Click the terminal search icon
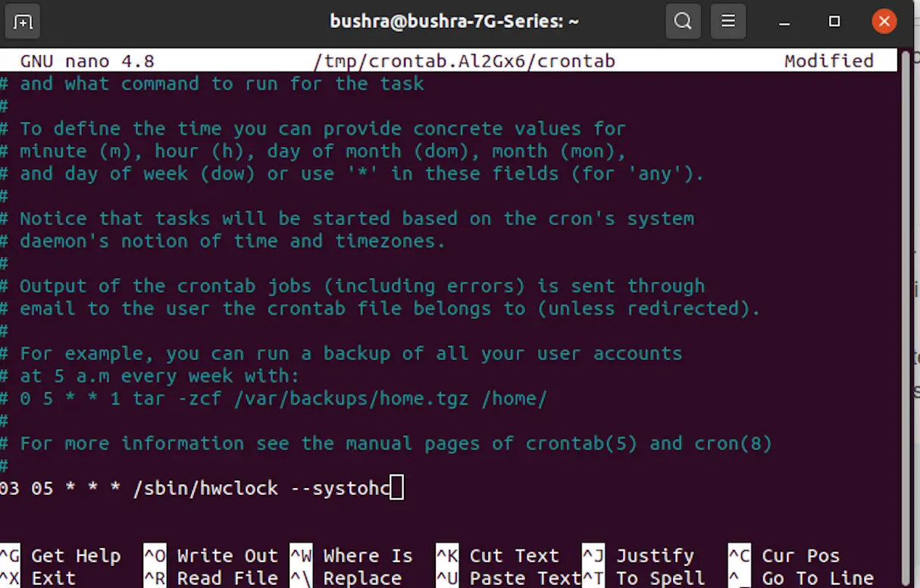The height and width of the screenshot is (588, 920). coord(682,21)
